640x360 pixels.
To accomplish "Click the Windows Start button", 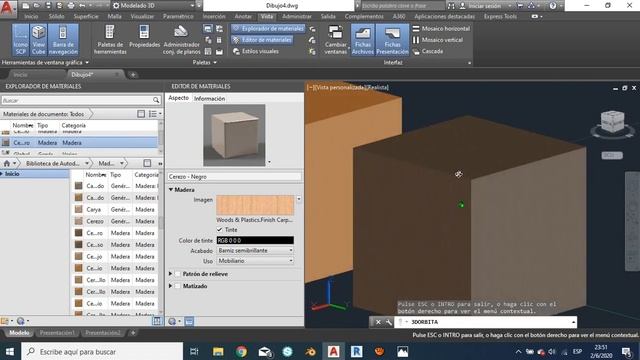I will point(9,351).
